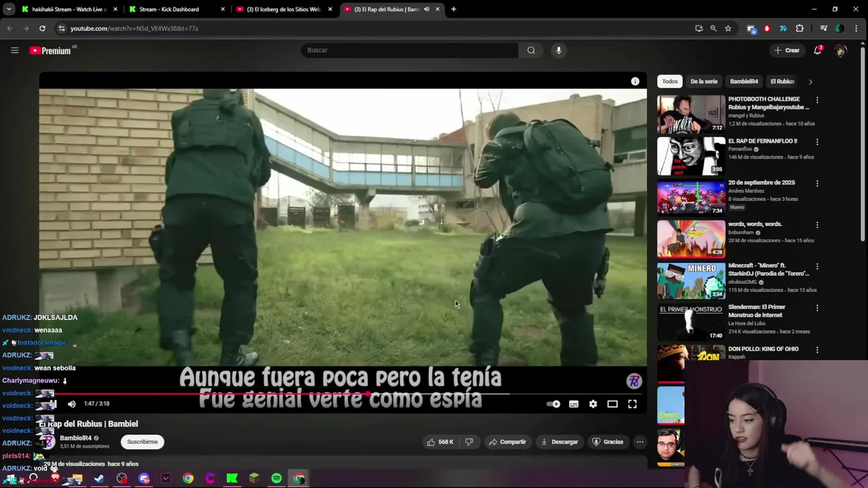
Task: Open Minecraft block icon in taskbar
Action: [254, 479]
